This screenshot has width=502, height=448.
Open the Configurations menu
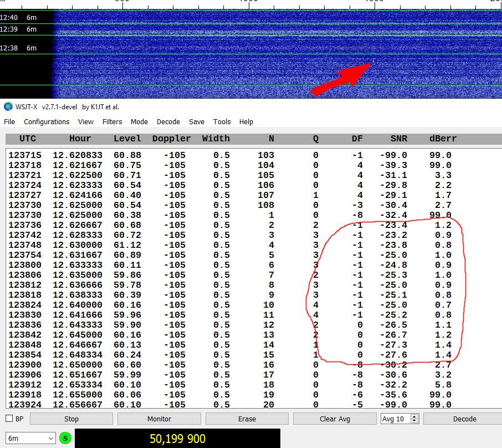coord(47,121)
